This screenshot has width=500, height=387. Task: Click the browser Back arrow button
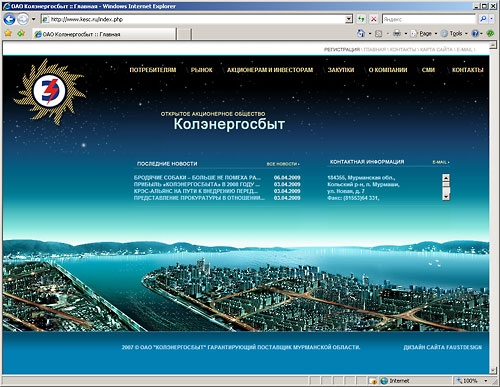[x=10, y=19]
